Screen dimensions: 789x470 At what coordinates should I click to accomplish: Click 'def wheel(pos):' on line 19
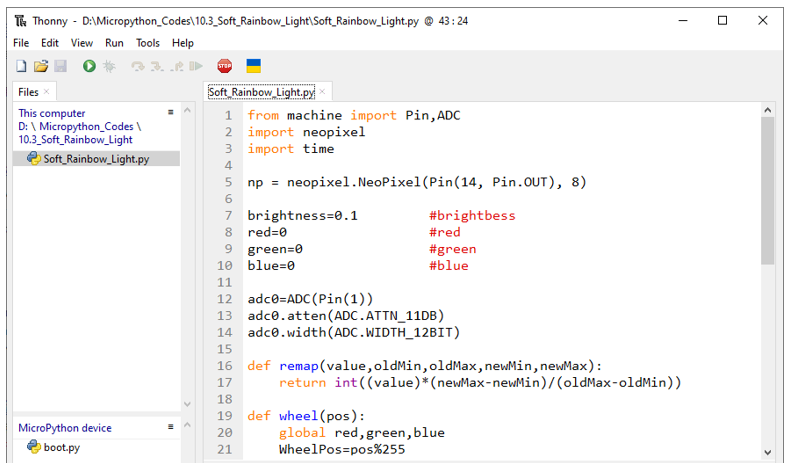tap(306, 416)
